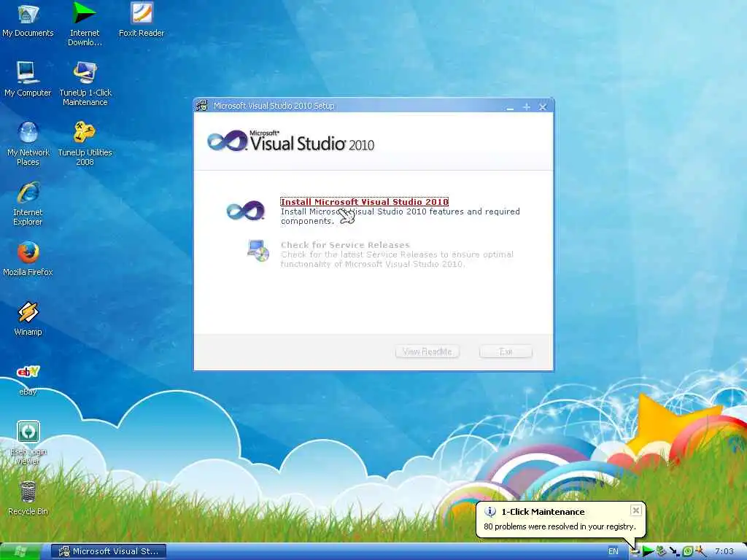Close the Visual Studio 2010 Setup window
The height and width of the screenshot is (560, 747).
coord(543,106)
